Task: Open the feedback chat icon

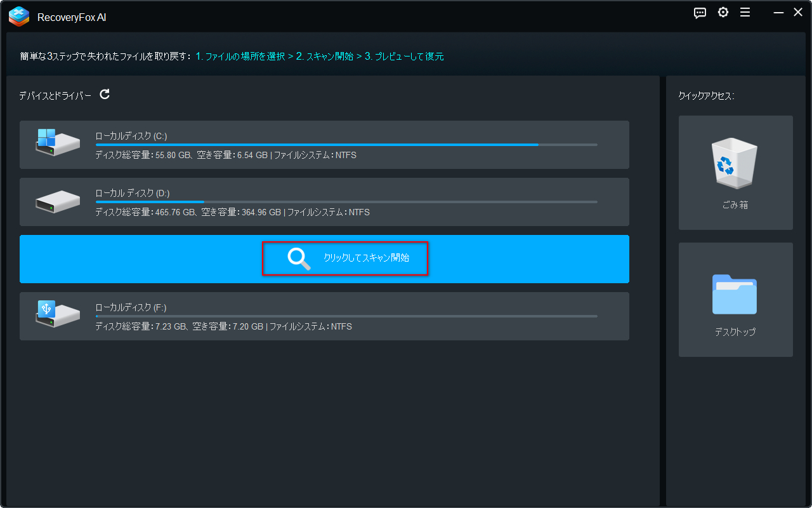Action: coord(700,12)
